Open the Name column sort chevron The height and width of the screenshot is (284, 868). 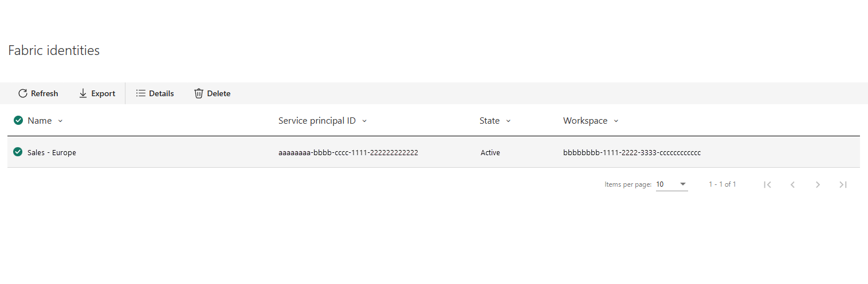(61, 121)
